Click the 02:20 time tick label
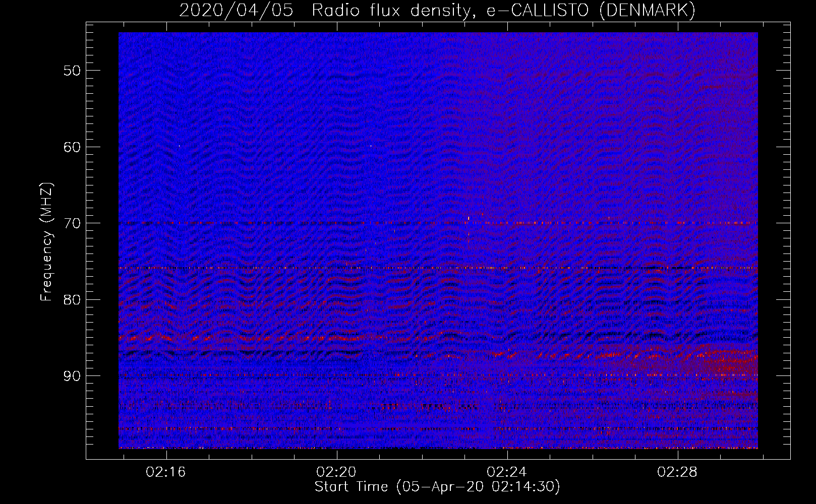The width and height of the screenshot is (816, 504). click(x=336, y=472)
